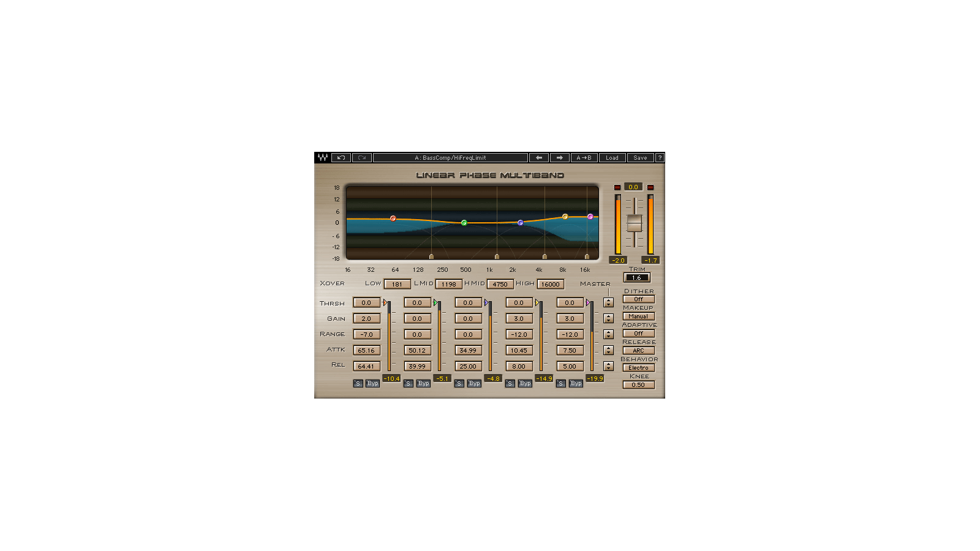Select the red low band marker on graph
This screenshot has width=980, height=551.
click(393, 218)
